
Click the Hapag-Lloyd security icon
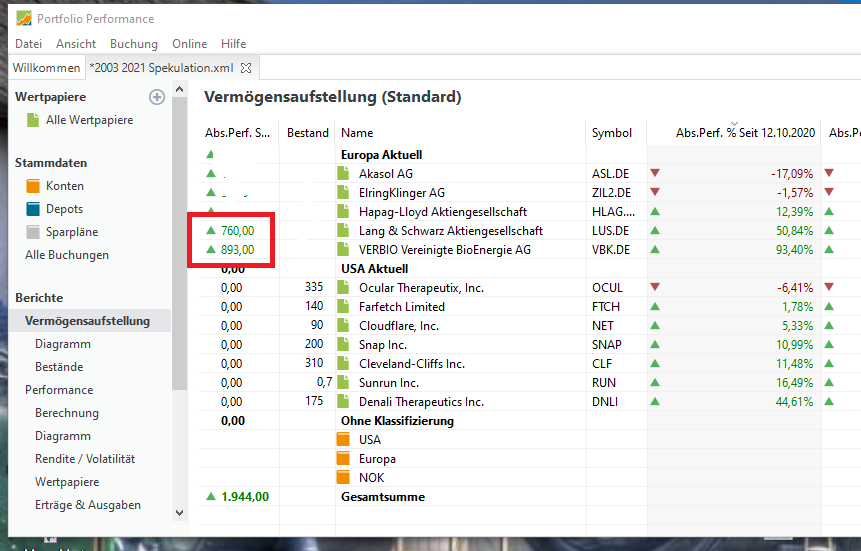tap(343, 212)
